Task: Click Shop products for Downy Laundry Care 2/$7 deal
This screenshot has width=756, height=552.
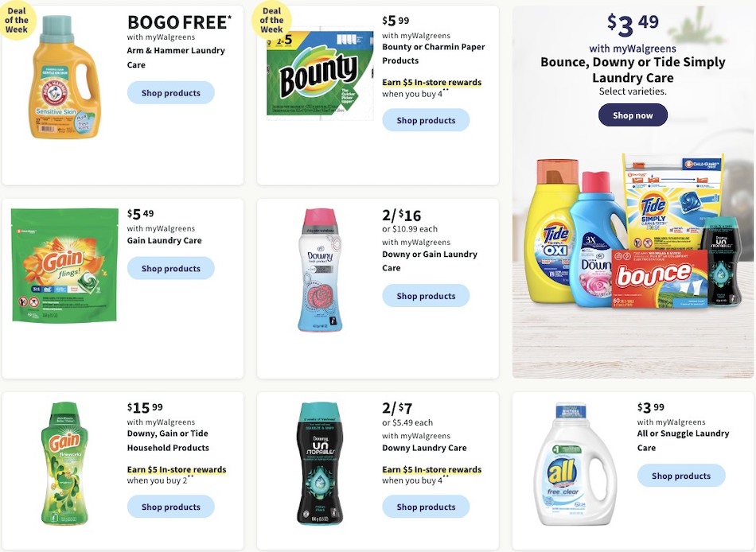Action: (426, 506)
